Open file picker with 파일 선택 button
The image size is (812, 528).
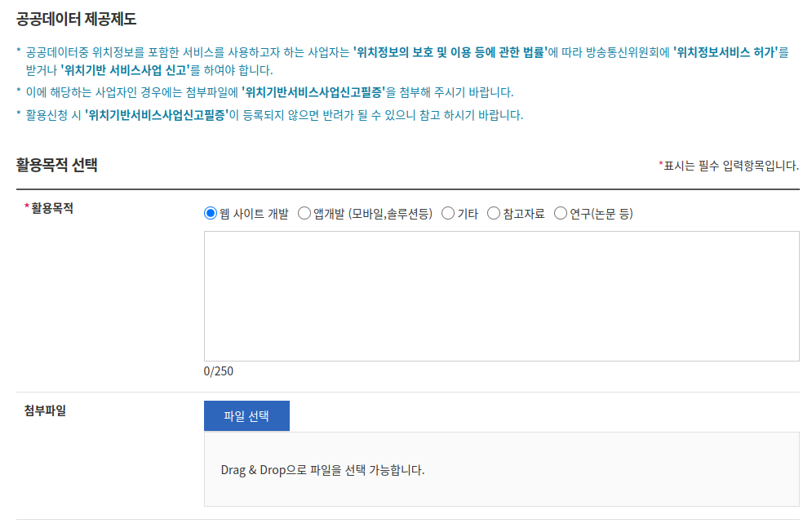coord(246,415)
